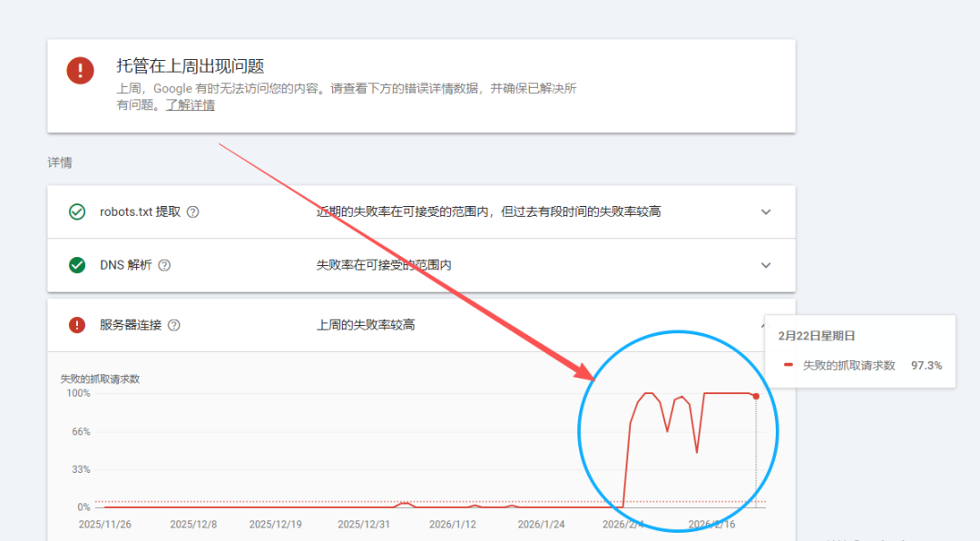Click the red legend marker in the tooltip

tap(789, 365)
